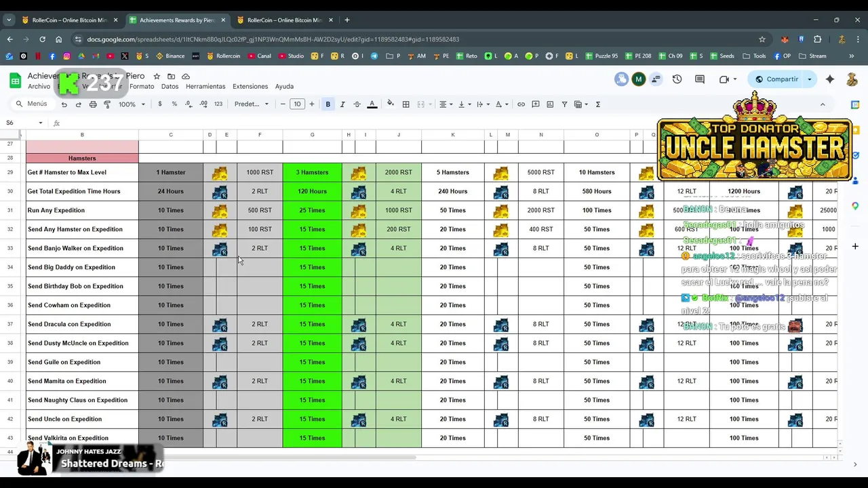Toggle bold formatting
The width and height of the screenshot is (868, 488).
(328, 104)
